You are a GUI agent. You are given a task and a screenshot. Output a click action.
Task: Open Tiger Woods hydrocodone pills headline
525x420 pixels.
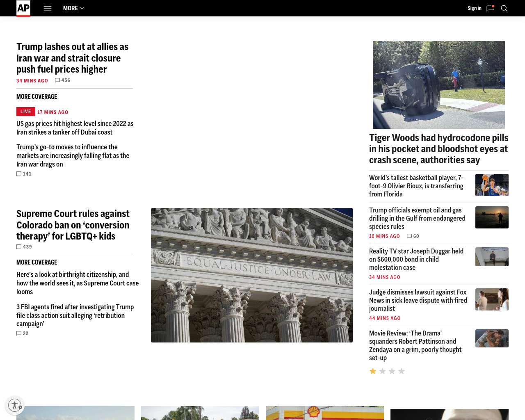click(438, 149)
